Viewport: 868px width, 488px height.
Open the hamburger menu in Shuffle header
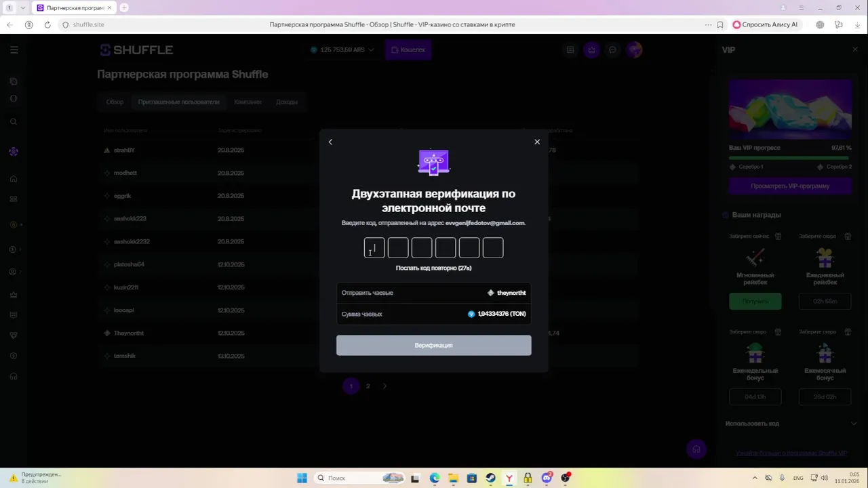14,49
